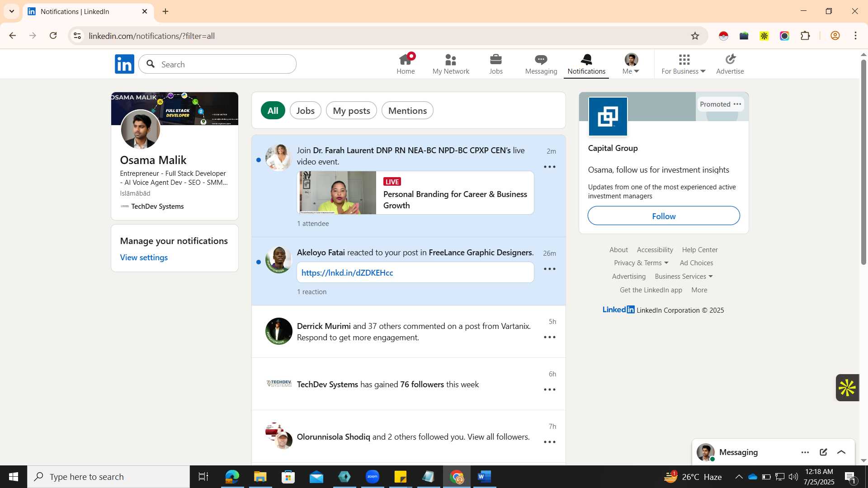Open the Personal Branding live event thumbnail

(338, 193)
